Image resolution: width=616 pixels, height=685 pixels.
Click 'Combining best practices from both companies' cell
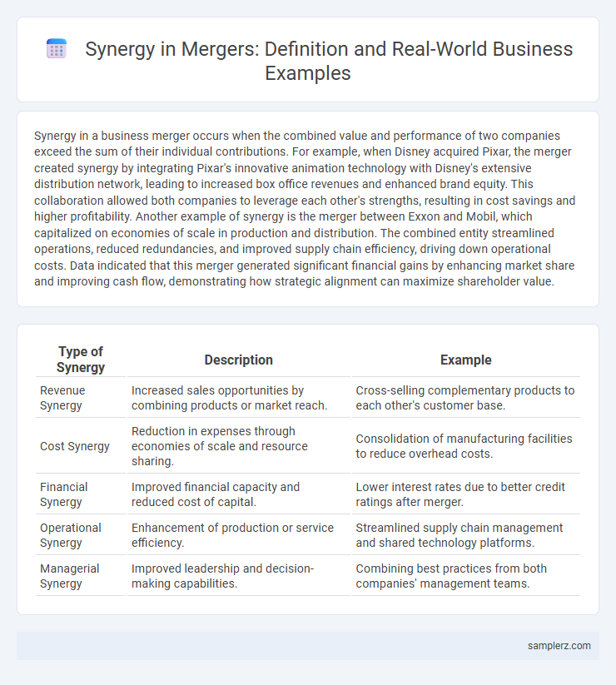pos(465,576)
